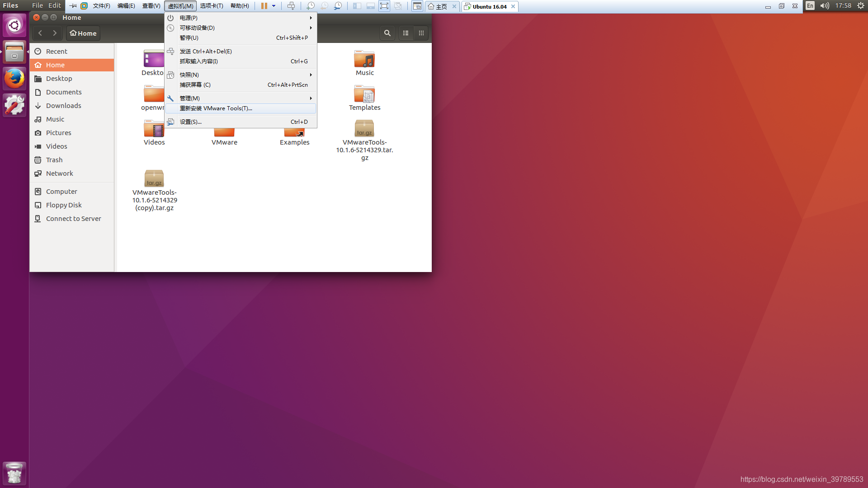Open the 查看(V) menu
868x488 pixels.
coord(151,6)
